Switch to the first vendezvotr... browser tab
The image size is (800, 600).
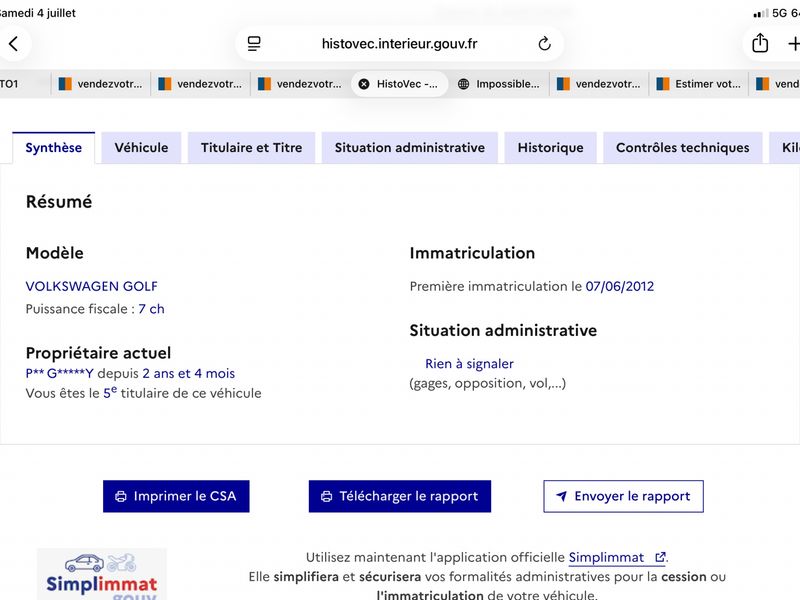pos(101,84)
